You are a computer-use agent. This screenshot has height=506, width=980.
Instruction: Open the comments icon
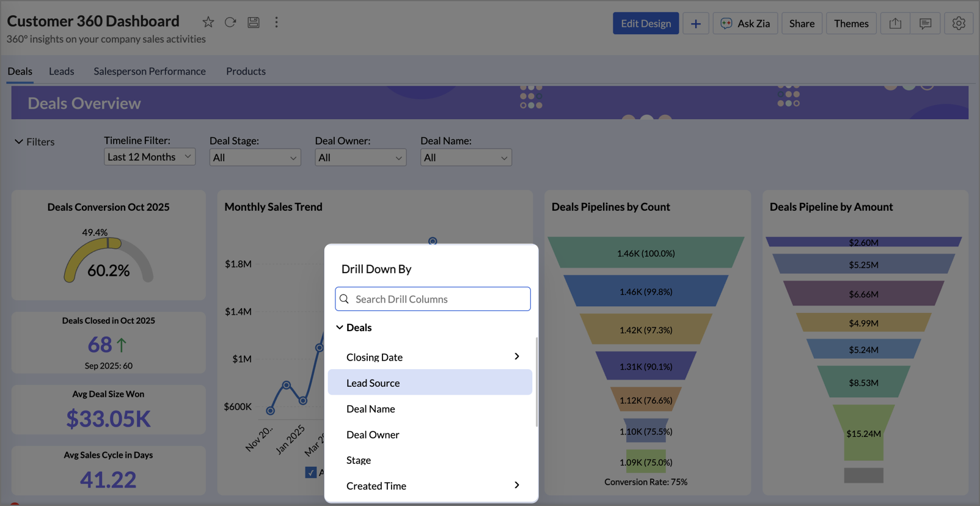(925, 24)
